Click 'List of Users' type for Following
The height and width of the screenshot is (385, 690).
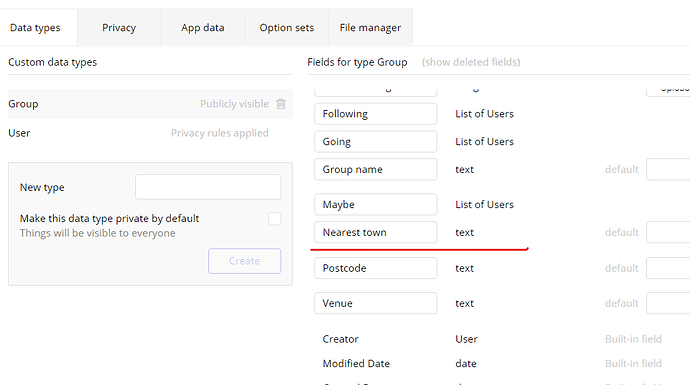(x=484, y=114)
